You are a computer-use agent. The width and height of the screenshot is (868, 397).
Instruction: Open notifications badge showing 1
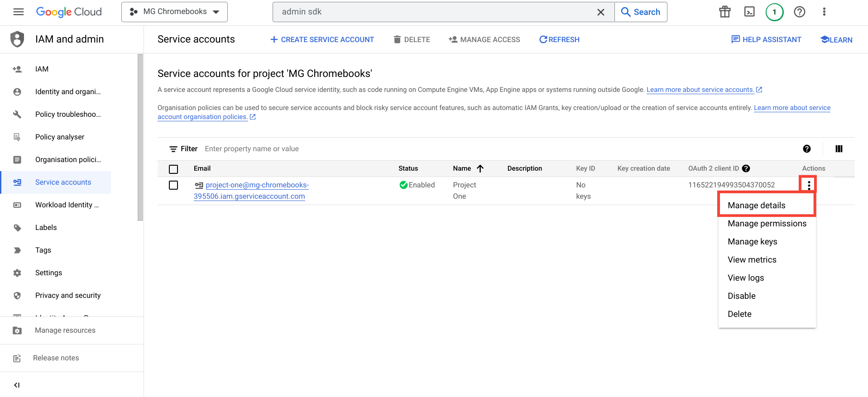pyautogui.click(x=774, y=12)
